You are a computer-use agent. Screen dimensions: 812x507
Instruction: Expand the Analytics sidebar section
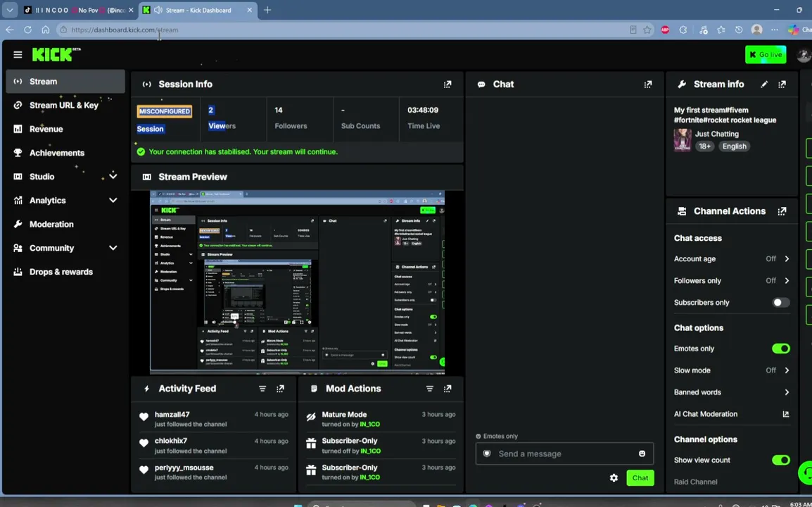(x=113, y=200)
